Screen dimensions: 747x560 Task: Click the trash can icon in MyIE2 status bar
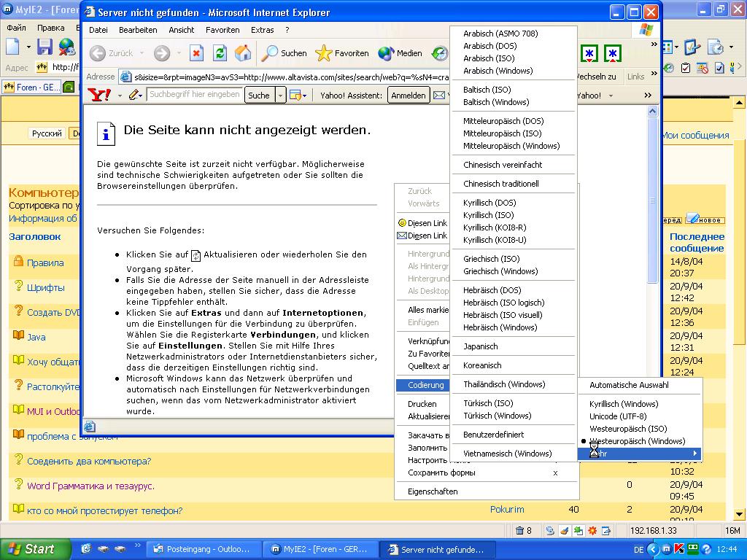click(520, 531)
